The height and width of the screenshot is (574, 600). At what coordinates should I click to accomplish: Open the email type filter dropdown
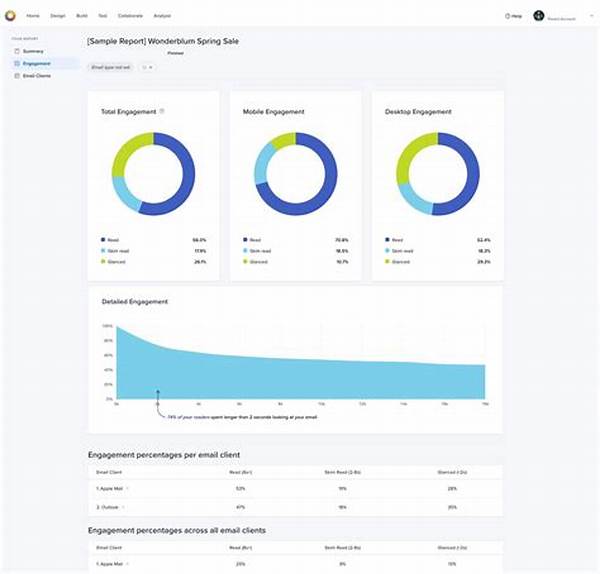pyautogui.click(x=110, y=67)
